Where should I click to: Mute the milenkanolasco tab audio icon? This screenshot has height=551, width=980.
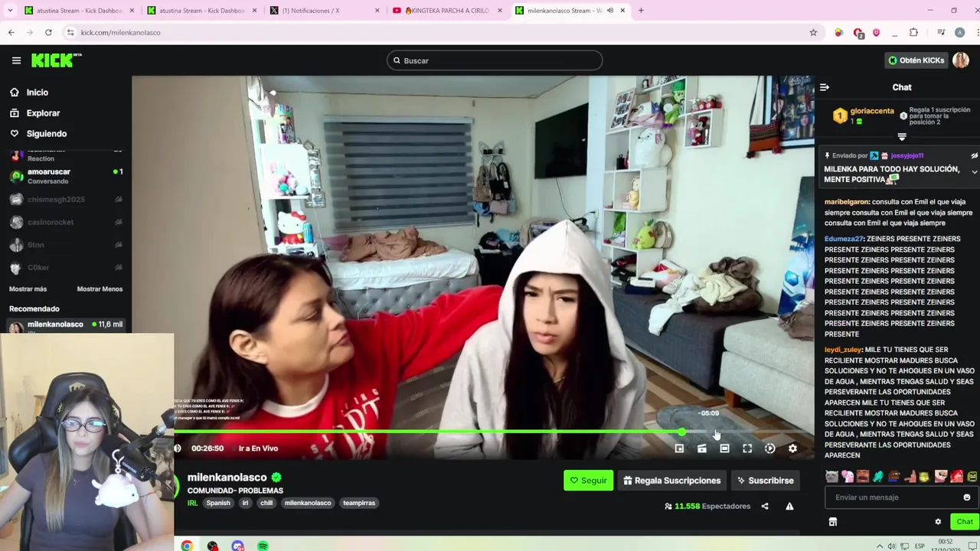coord(610,11)
